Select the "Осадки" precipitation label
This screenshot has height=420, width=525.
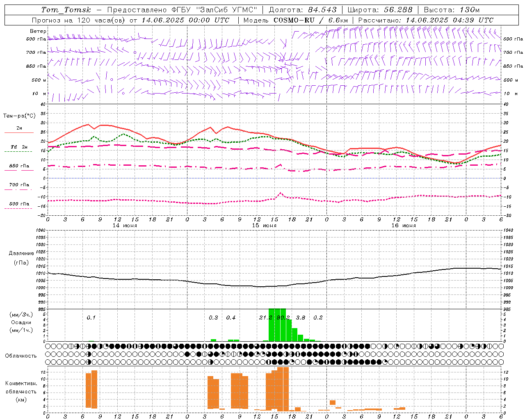[21, 322]
